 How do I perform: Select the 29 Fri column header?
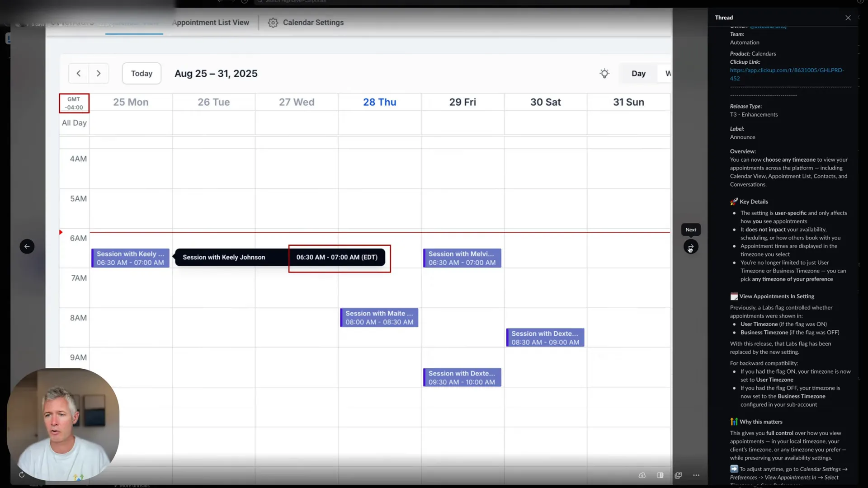pyautogui.click(x=462, y=102)
